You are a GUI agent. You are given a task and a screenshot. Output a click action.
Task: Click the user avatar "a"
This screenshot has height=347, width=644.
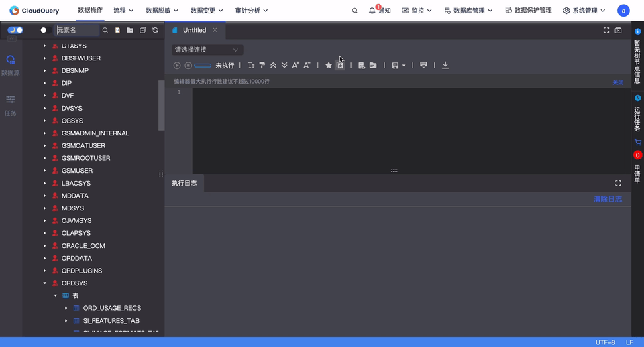pyautogui.click(x=623, y=11)
